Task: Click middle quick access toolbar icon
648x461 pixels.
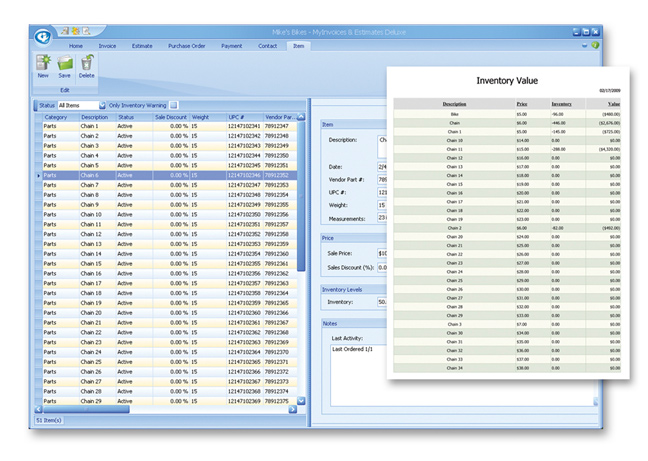Action: click(x=73, y=30)
